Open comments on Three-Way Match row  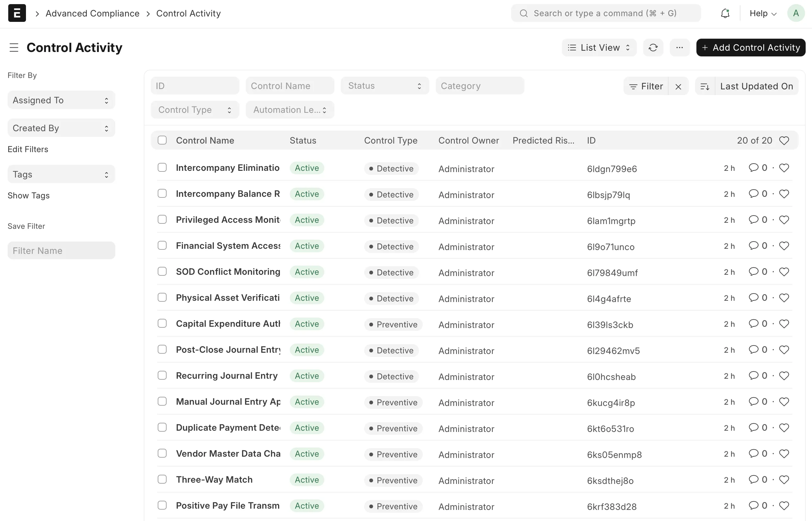tap(753, 479)
